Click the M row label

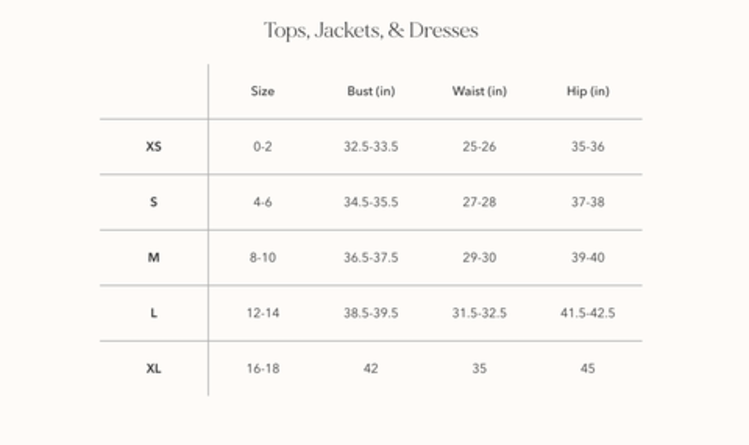[153, 258]
